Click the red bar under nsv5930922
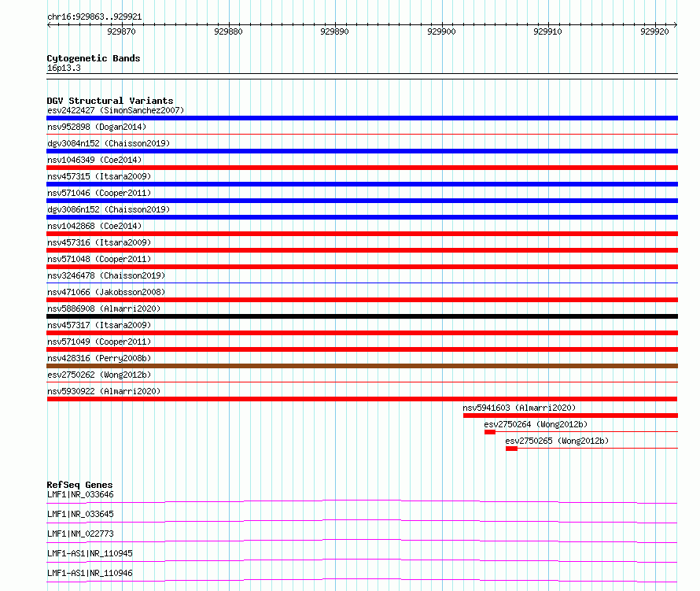The width and height of the screenshot is (700, 591). click(362, 399)
